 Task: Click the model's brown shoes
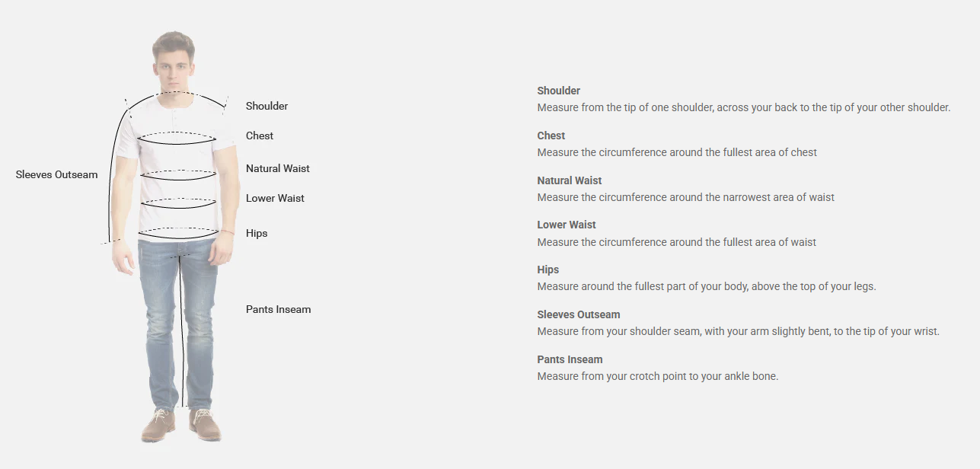coord(181,423)
